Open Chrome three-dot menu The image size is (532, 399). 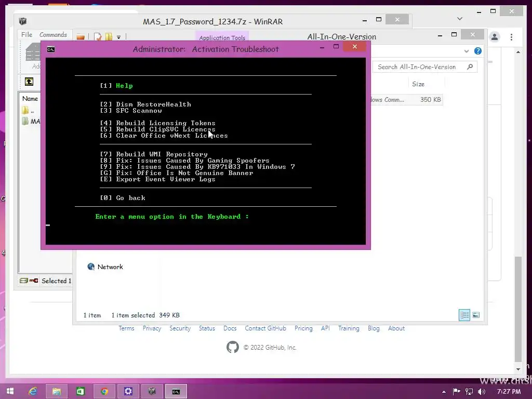[x=511, y=37]
